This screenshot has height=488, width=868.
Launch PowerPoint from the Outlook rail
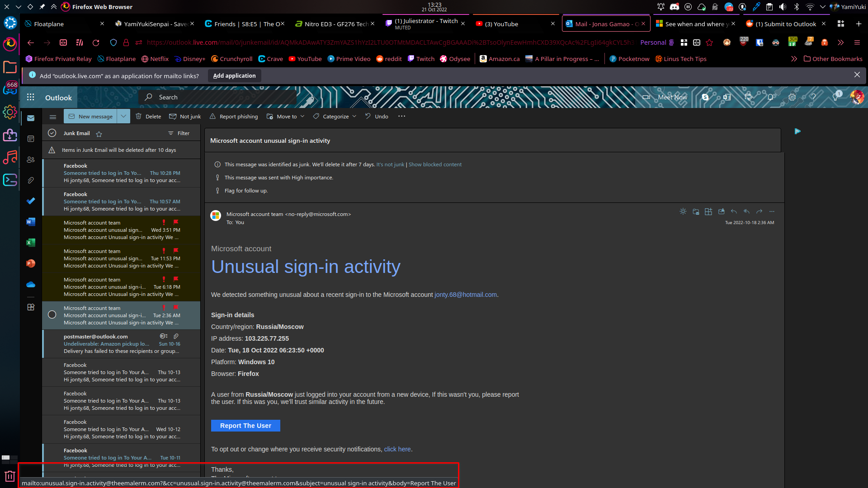pyautogui.click(x=31, y=263)
